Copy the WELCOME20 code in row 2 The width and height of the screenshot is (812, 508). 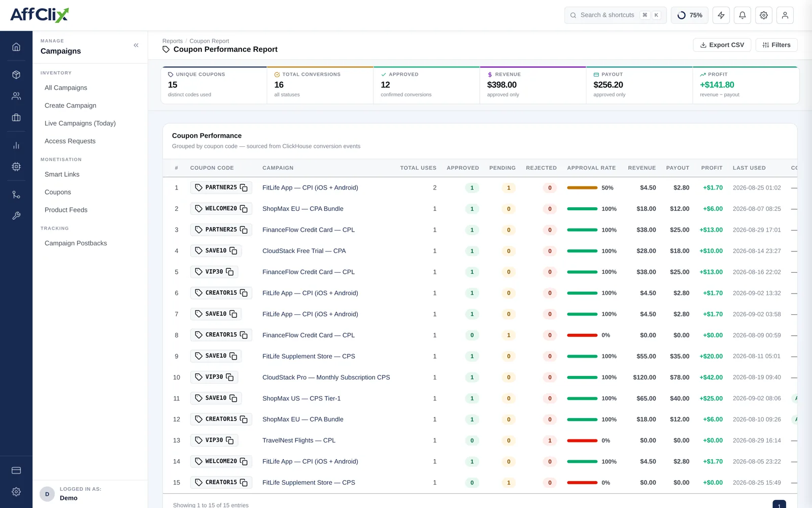(244, 209)
